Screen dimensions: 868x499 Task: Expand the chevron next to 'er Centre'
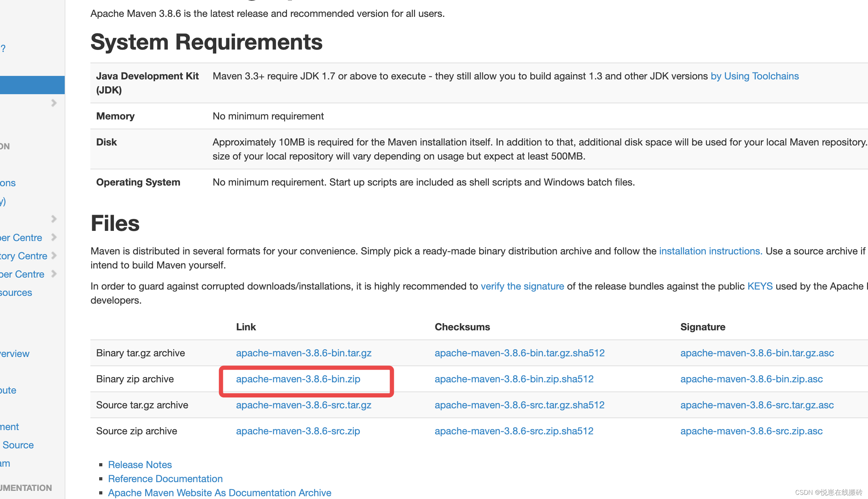click(x=54, y=237)
